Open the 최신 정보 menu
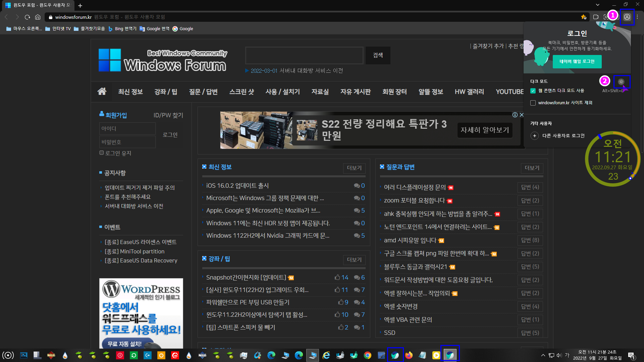Viewport: 644px width, 362px height. pyautogui.click(x=130, y=92)
